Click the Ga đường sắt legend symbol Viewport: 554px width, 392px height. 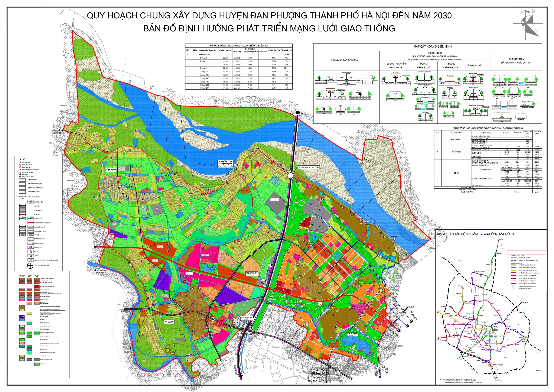[x=31, y=247]
